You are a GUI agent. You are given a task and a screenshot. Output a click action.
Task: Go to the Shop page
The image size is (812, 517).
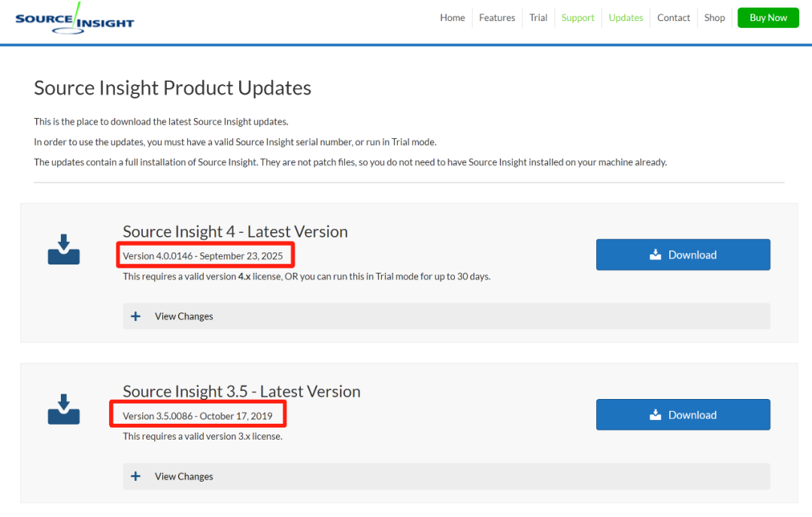714,17
